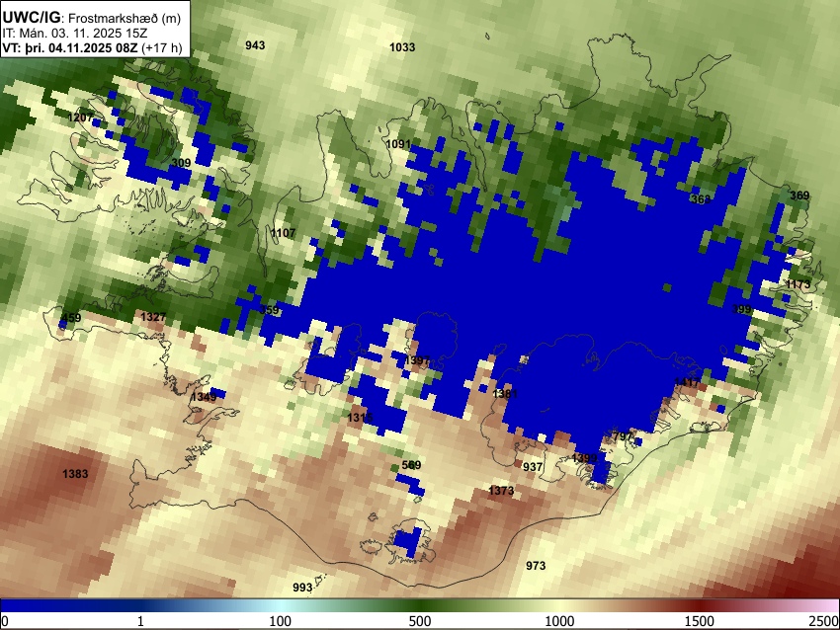The width and height of the screenshot is (840, 630).
Task: Select the 1399 value label
Action: click(x=584, y=458)
